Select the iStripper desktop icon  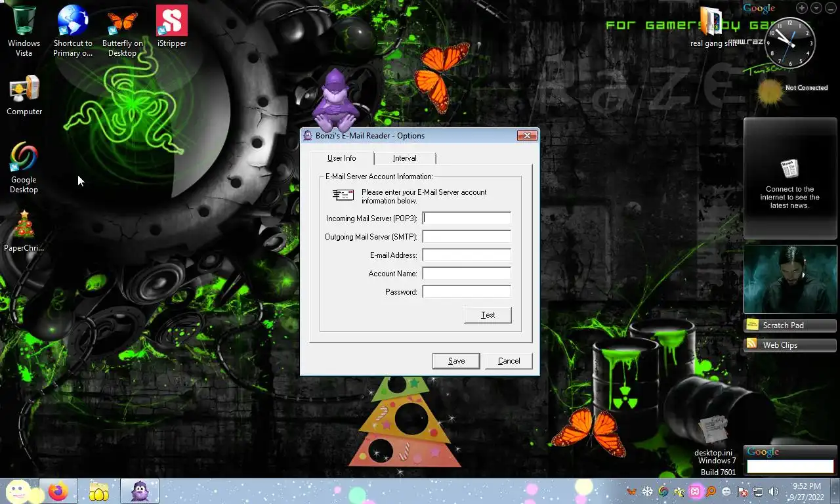tap(172, 26)
